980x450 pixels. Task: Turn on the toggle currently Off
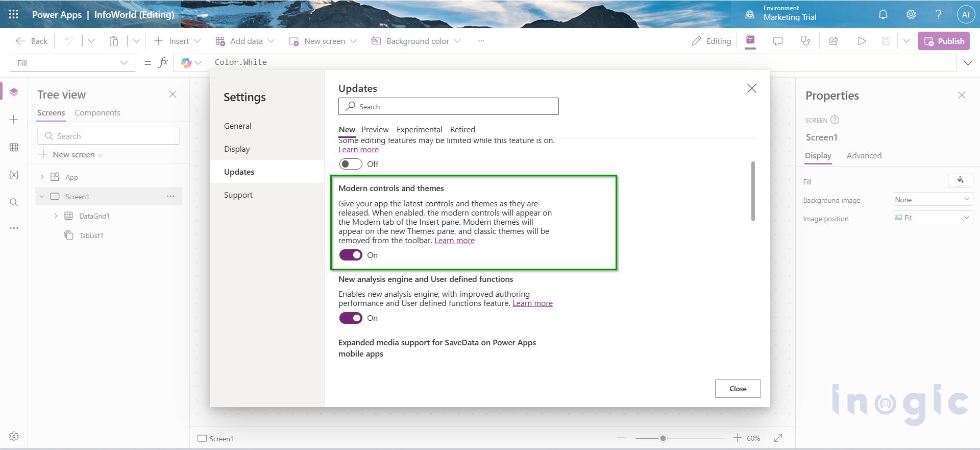pyautogui.click(x=351, y=164)
